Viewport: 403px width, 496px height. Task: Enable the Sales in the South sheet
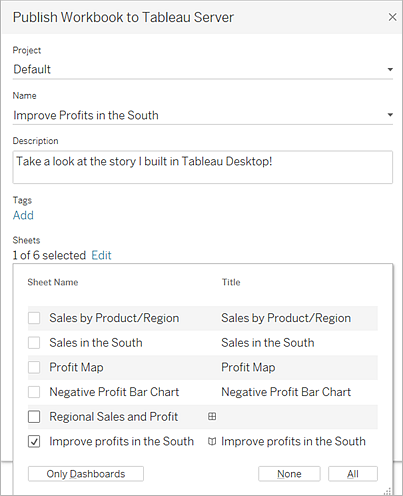[34, 343]
